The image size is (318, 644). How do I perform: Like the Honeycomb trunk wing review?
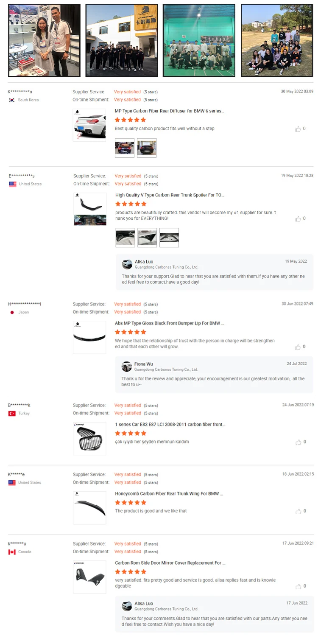click(298, 511)
